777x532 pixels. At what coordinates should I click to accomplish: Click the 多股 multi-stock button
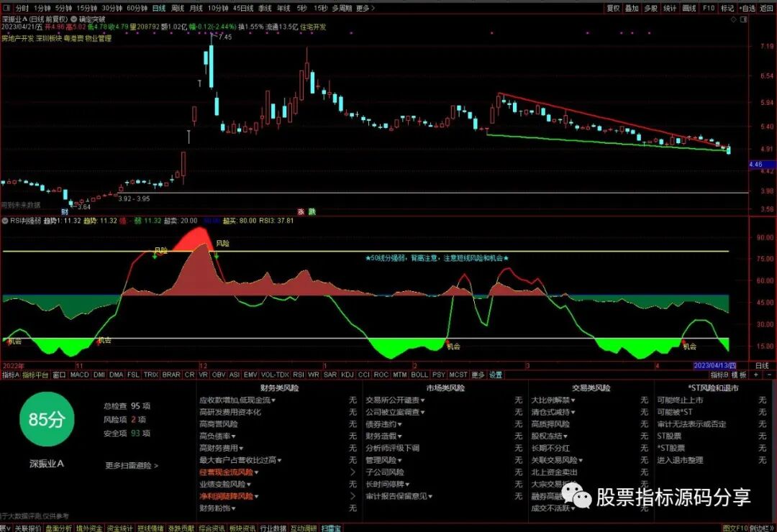coord(650,8)
